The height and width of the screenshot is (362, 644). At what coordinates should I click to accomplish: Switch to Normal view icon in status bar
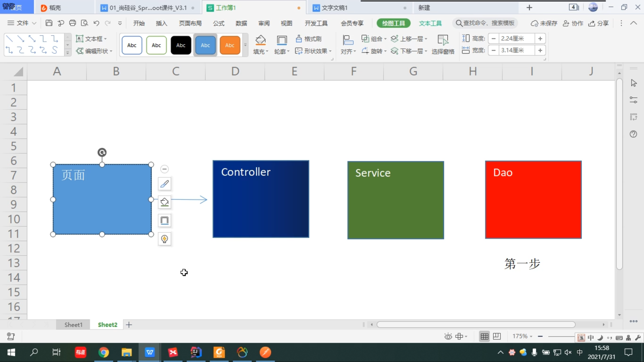pos(485,336)
